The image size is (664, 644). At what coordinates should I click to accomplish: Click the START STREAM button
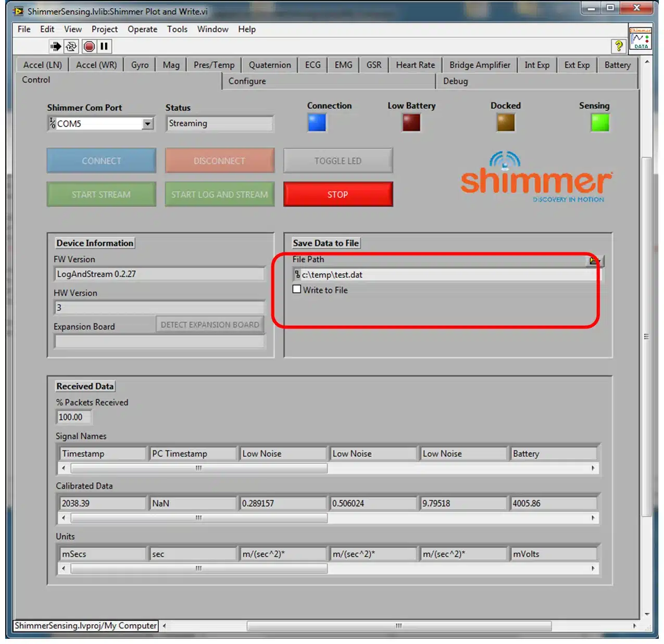(x=101, y=194)
